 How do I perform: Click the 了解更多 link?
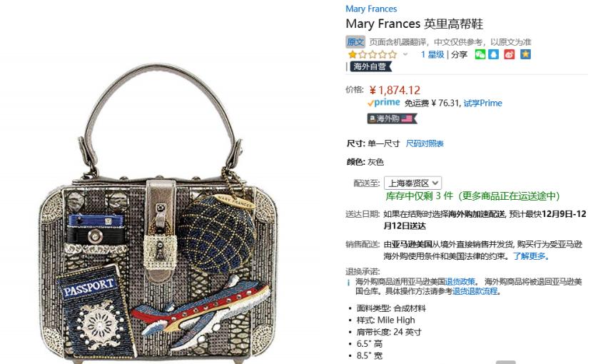[x=531, y=256]
